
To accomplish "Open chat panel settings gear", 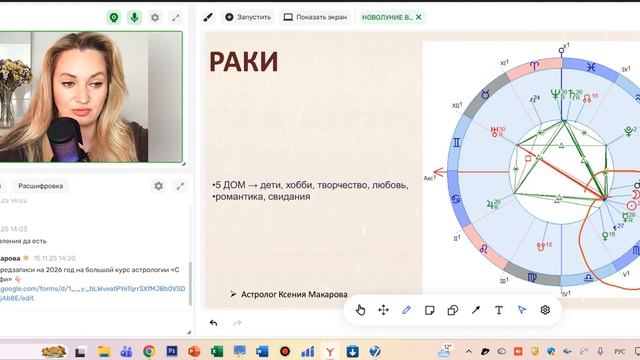I will click(x=159, y=186).
